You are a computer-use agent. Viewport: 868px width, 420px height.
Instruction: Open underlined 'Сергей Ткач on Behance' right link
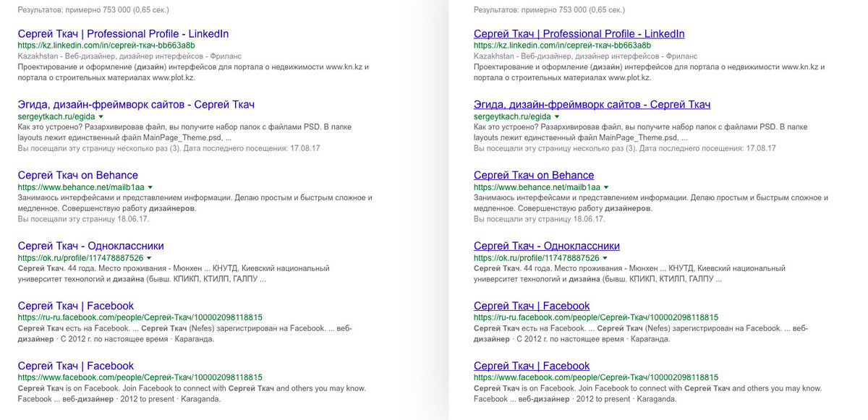[x=534, y=176]
